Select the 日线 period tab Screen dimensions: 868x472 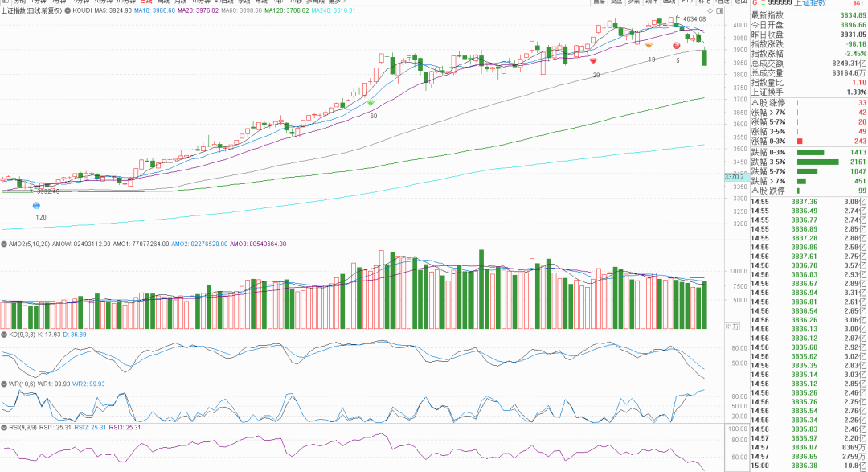coord(146,2)
